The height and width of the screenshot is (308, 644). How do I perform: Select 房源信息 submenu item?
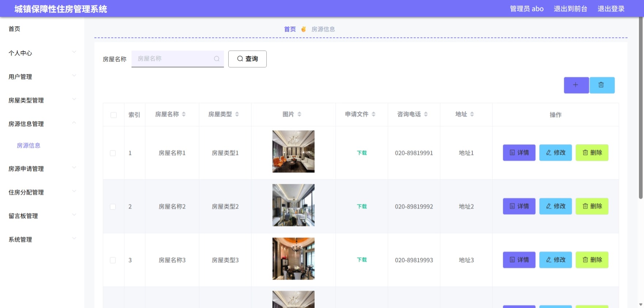(x=28, y=145)
